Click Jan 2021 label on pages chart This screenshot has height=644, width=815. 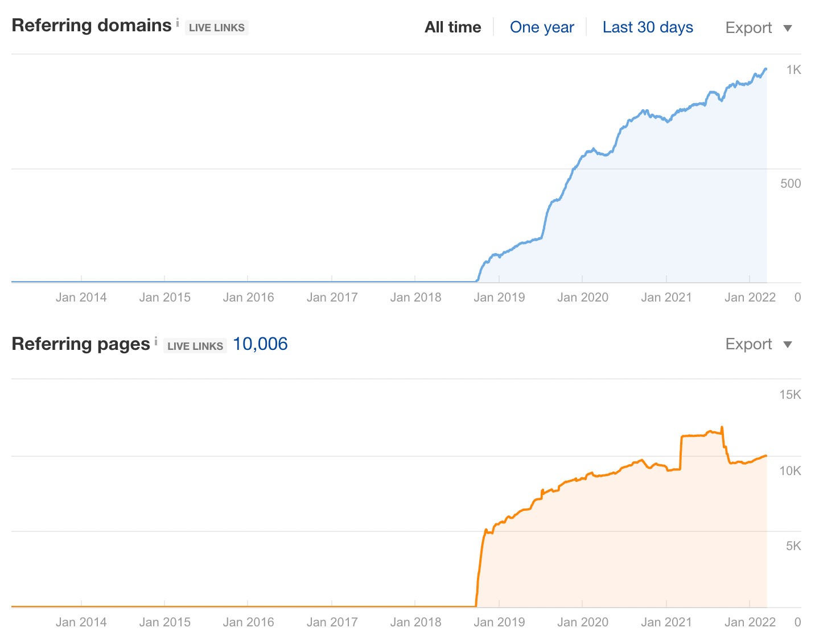point(666,622)
